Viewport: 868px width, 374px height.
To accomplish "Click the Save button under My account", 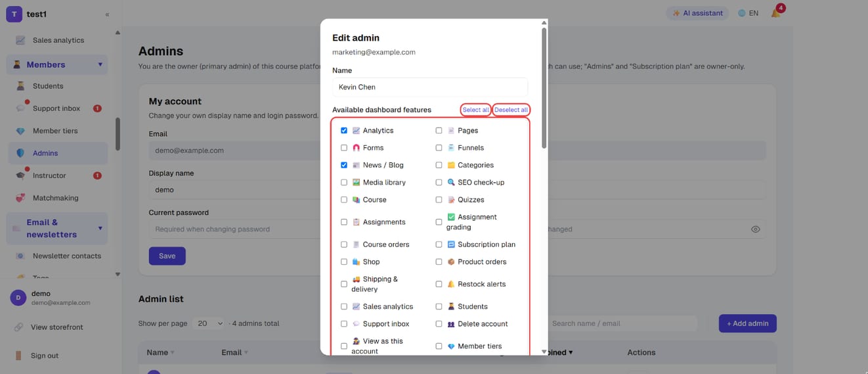I will tap(167, 256).
